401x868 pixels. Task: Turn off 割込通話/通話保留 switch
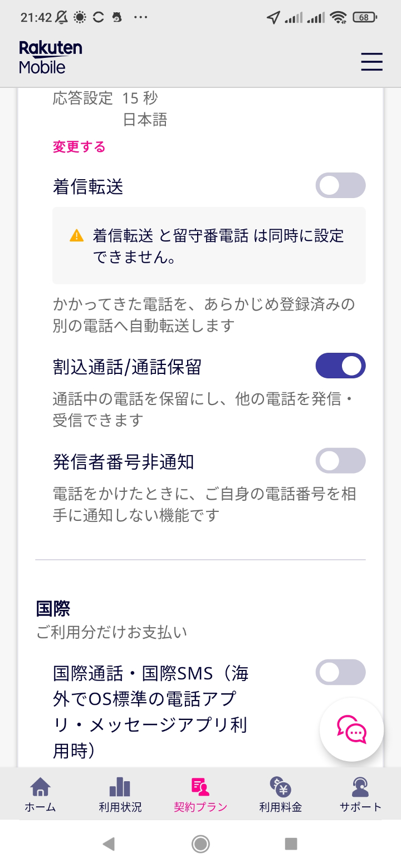(x=340, y=366)
